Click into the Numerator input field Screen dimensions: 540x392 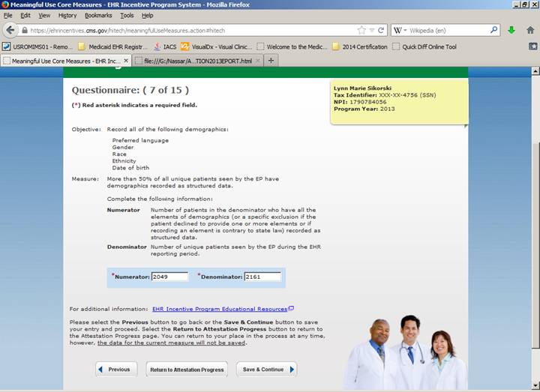[169, 277]
